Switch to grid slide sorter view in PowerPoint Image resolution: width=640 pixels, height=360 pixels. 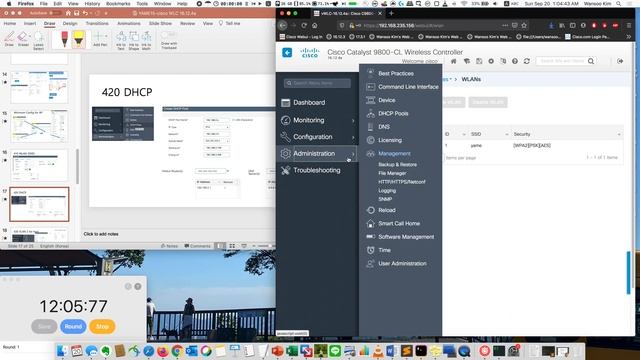232,246
